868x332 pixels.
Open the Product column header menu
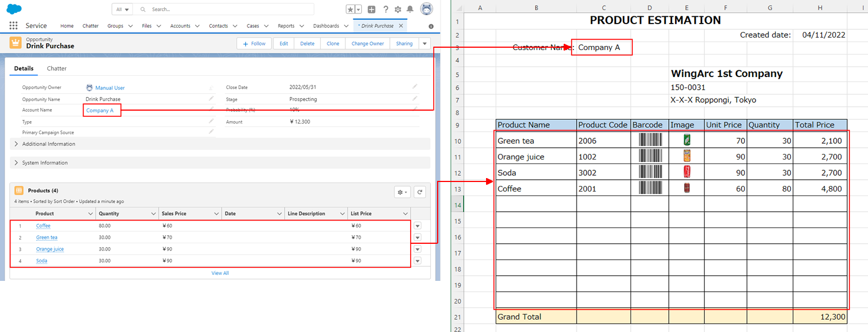(x=91, y=213)
